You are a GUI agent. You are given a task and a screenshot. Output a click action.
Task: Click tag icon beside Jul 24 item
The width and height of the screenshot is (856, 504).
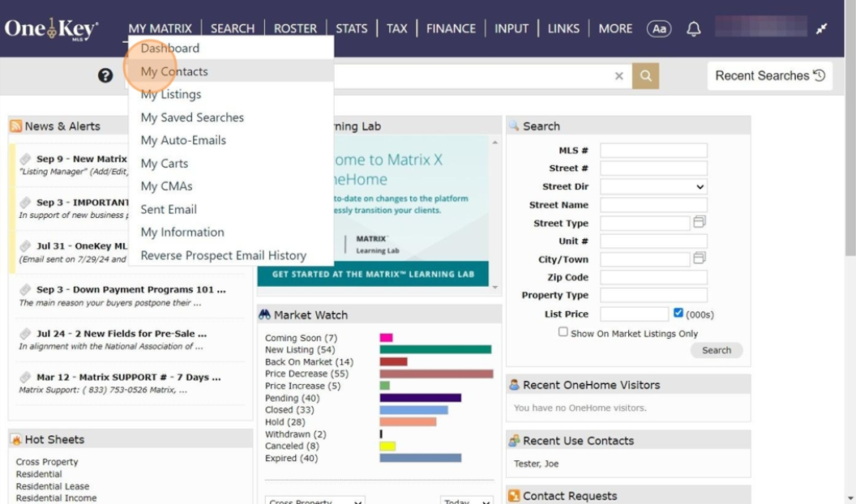pyautogui.click(x=25, y=333)
